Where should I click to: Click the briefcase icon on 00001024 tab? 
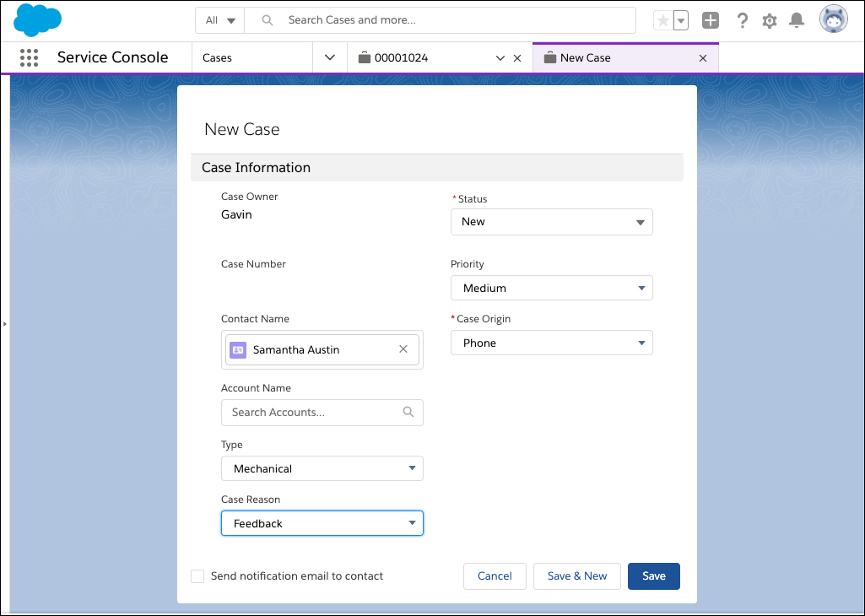364,57
